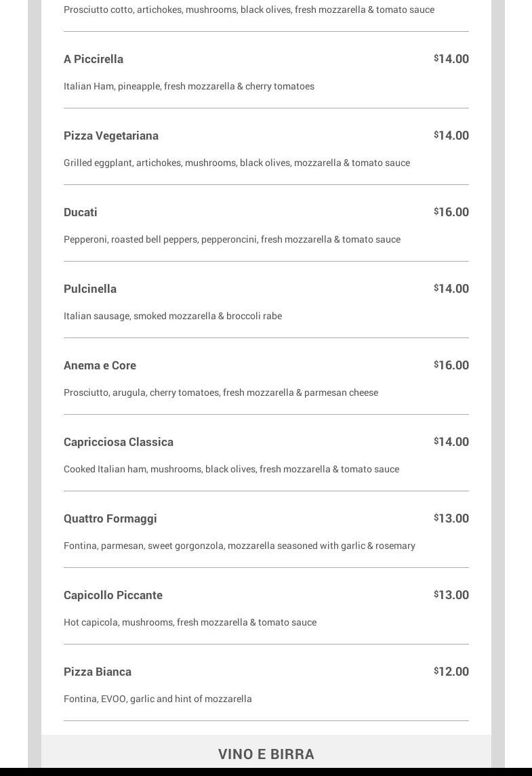Click the Fontina, EVOO, garlic description line
This screenshot has width=532, height=776.
click(x=158, y=699)
